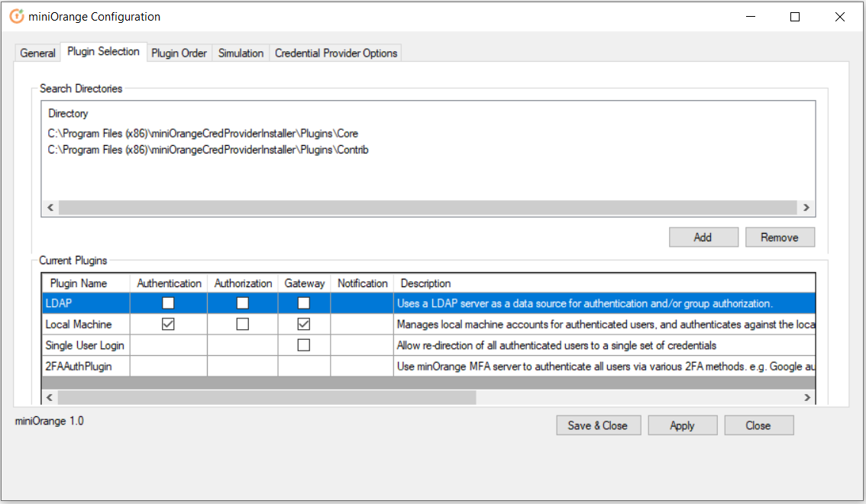Screen dimensions: 866x504
Task: Click the Description column header
Action: pos(604,283)
